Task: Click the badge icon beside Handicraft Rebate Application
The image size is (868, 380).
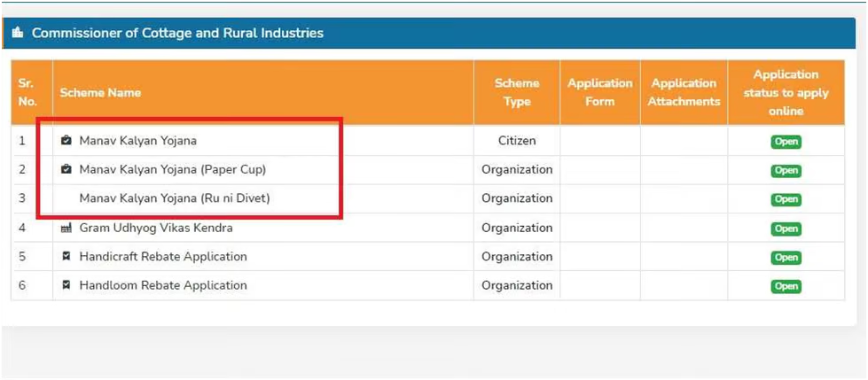Action: [x=66, y=257]
